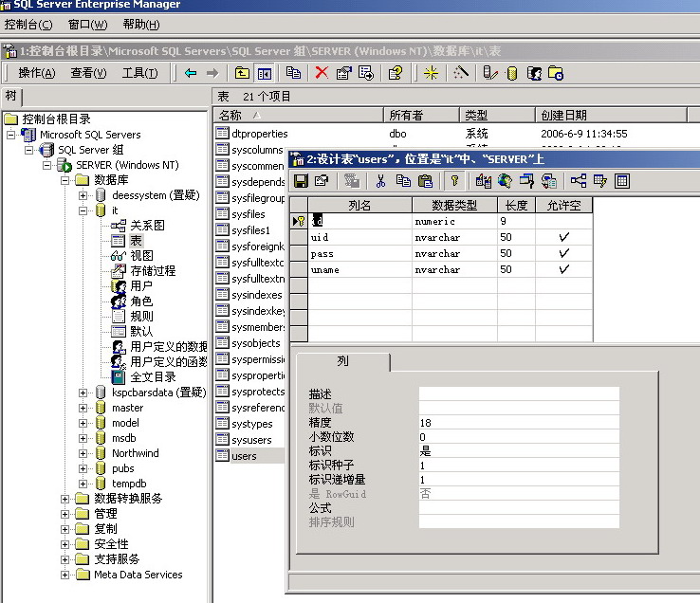Click the paste clipboard icon in designer toolbar
Viewport: 700px width, 603px height.
pyautogui.click(x=425, y=181)
